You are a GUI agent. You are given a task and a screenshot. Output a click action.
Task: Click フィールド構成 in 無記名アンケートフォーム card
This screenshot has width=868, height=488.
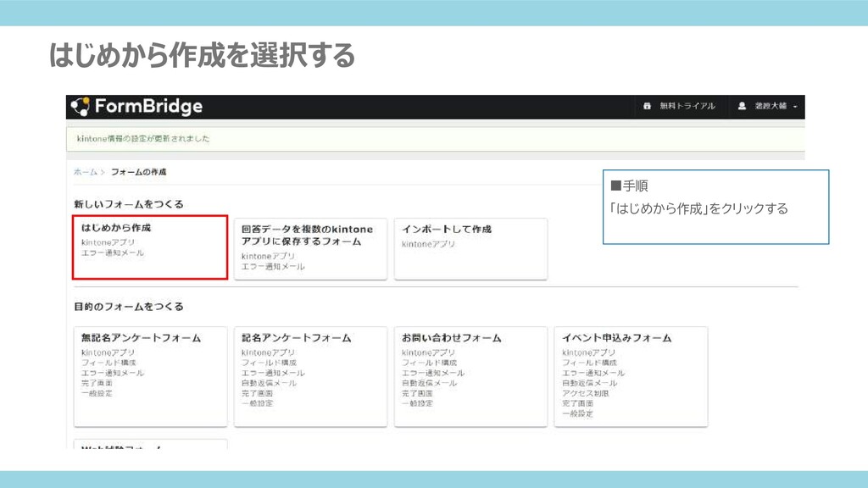(108, 363)
